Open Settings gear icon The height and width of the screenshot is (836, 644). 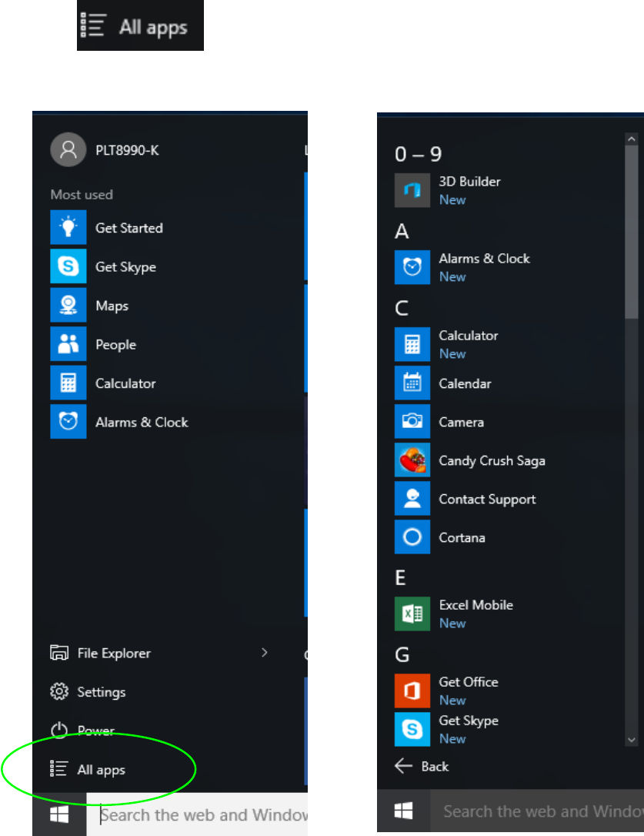coord(59,691)
